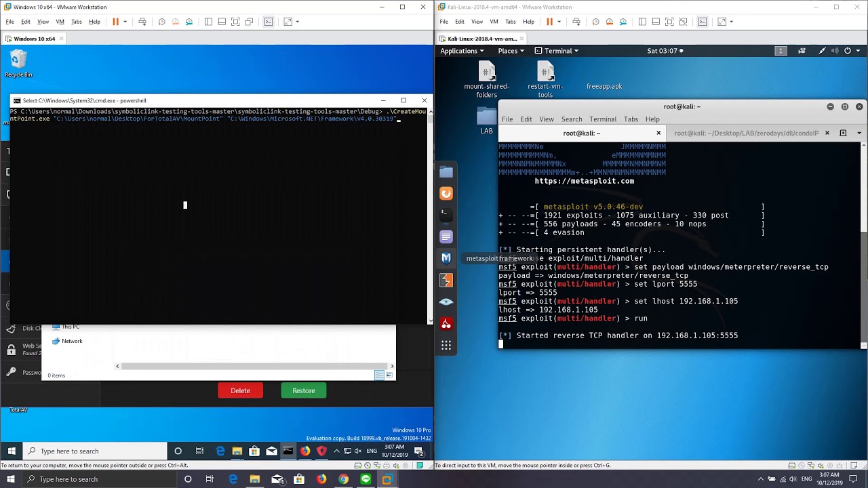Viewport: 868px width, 488px height.
Task: Open Microsoft Store in guest taskbar
Action: point(254,451)
